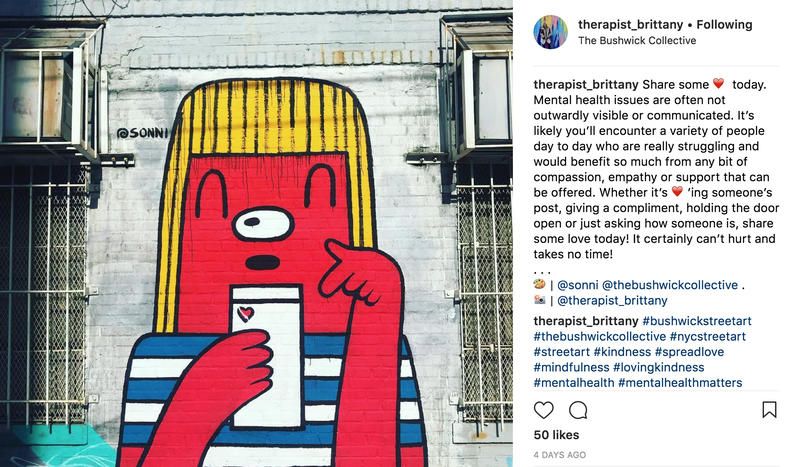Viewport: 800px width, 467px height.
Task: Open the @therapist_brittany photo credit mention
Action: (612, 301)
